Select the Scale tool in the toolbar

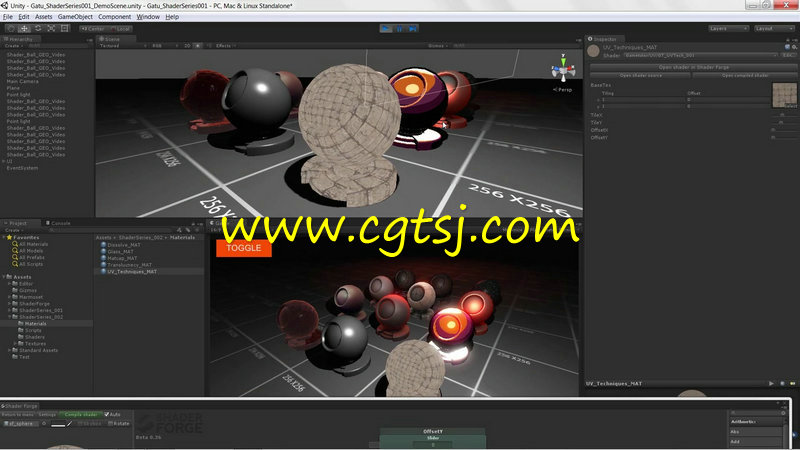tap(51, 29)
